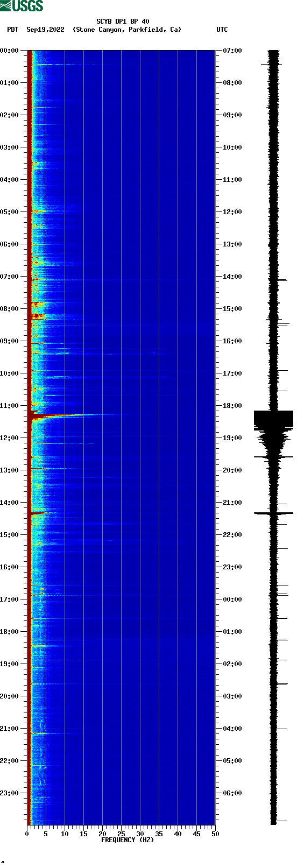Click the frequency axis tick '30'

pyautogui.click(x=140, y=834)
